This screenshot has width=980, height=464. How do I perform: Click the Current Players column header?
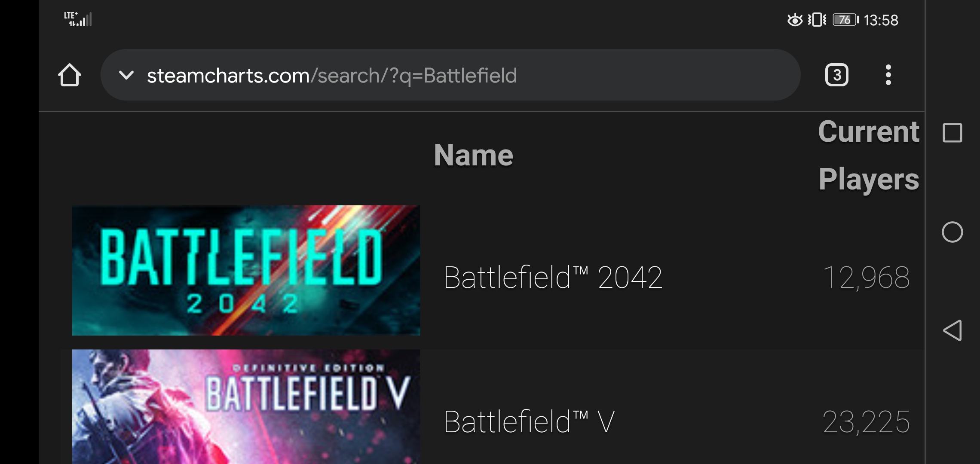[869, 155]
